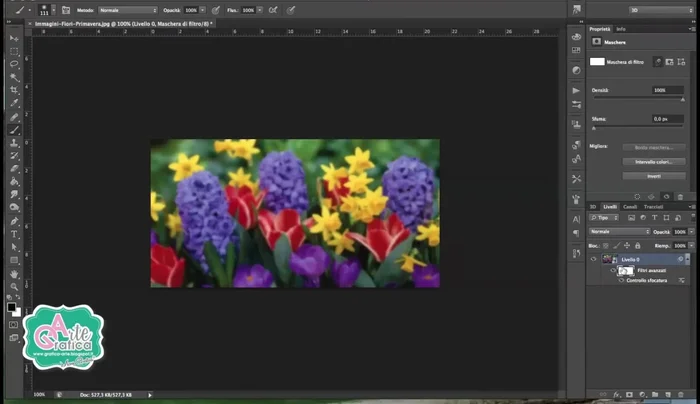
Task: Select the Eyedropper tool
Action: pyautogui.click(x=14, y=102)
